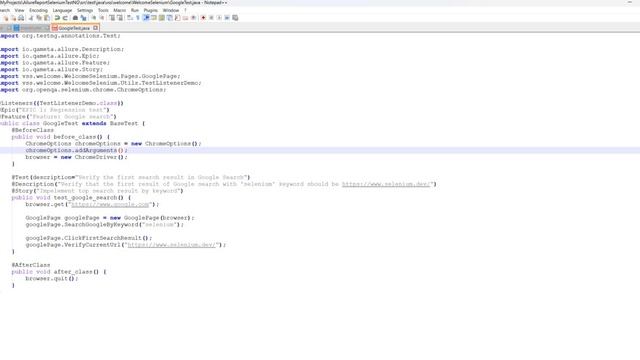This screenshot has height=360, width=640.
Task: Undo the last edit via the toolbar
Action: tap(57, 18)
